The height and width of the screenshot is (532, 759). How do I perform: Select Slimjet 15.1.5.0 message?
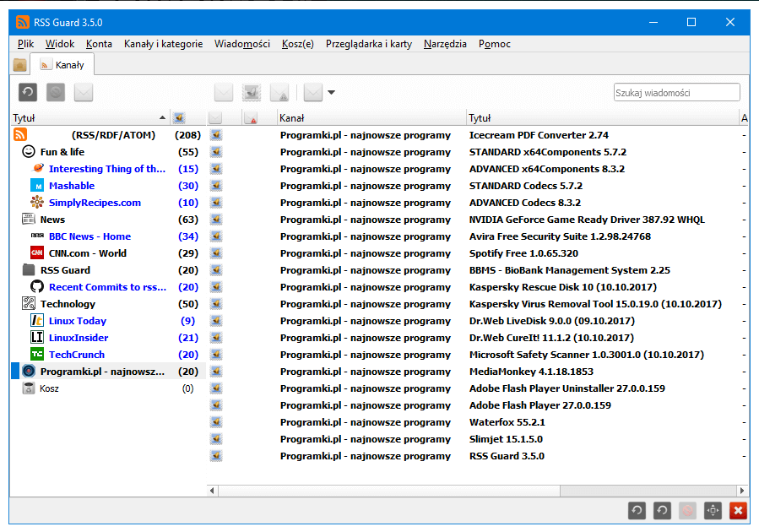[506, 439]
